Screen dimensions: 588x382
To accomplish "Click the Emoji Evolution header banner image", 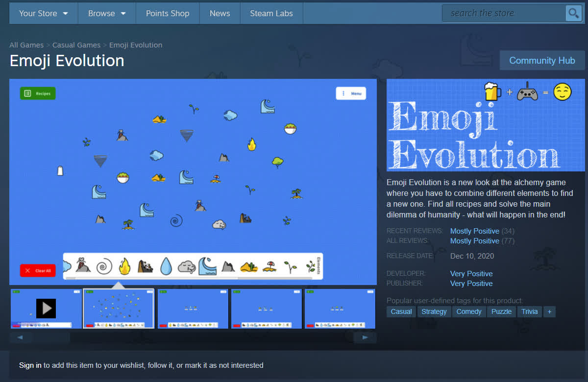I will tap(486, 125).
